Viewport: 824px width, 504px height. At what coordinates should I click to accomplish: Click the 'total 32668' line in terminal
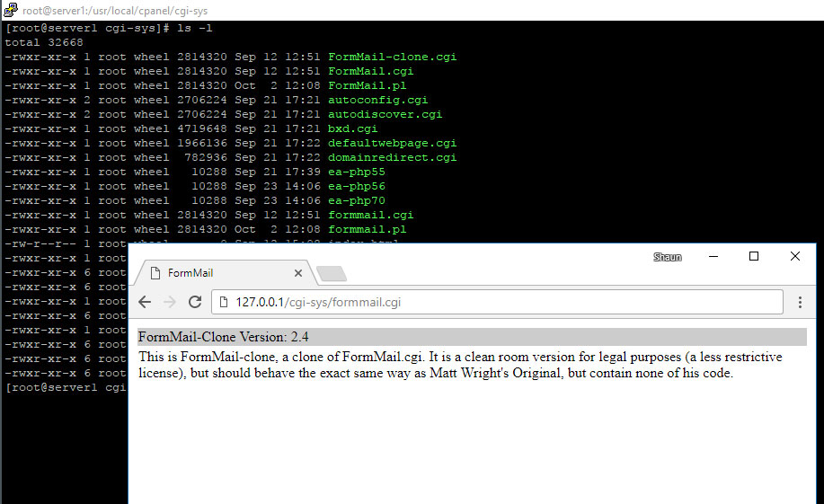(x=44, y=42)
